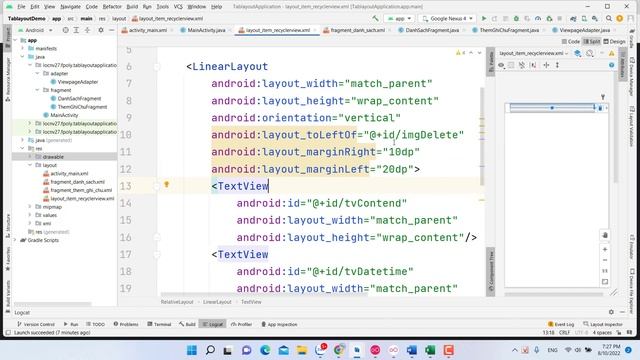
Task: Select opened file target icon in Project panel
Action: point(65,30)
